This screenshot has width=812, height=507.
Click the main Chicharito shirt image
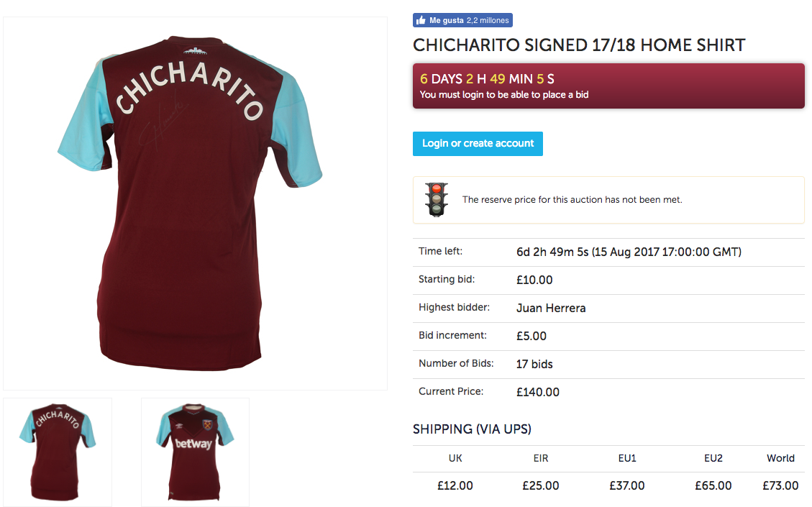[194, 203]
